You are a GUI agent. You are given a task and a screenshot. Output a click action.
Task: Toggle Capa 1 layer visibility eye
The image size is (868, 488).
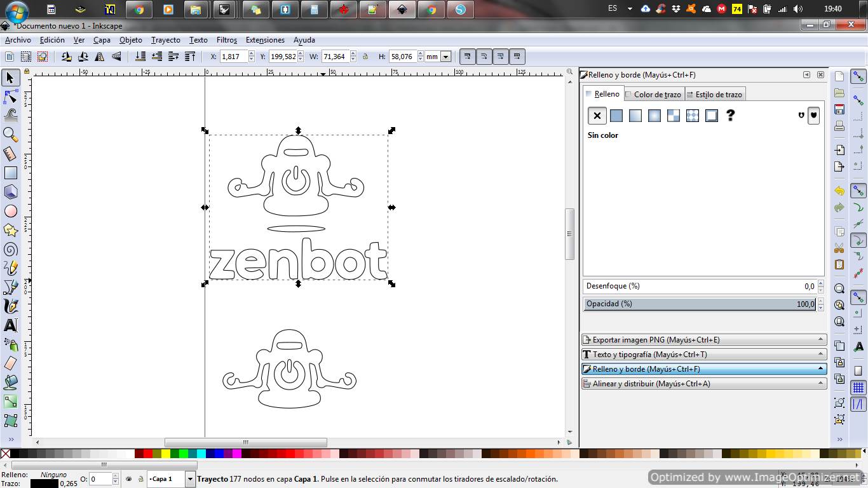129,478
